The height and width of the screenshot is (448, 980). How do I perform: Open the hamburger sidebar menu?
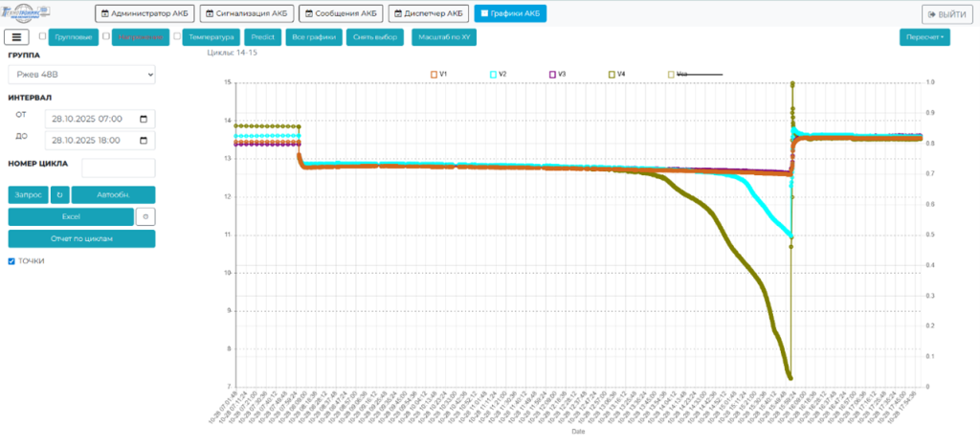click(x=17, y=37)
